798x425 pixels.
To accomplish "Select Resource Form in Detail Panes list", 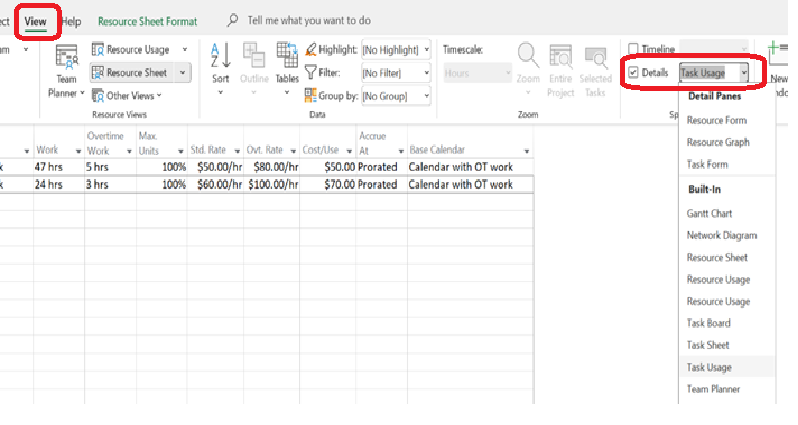I will [x=717, y=120].
